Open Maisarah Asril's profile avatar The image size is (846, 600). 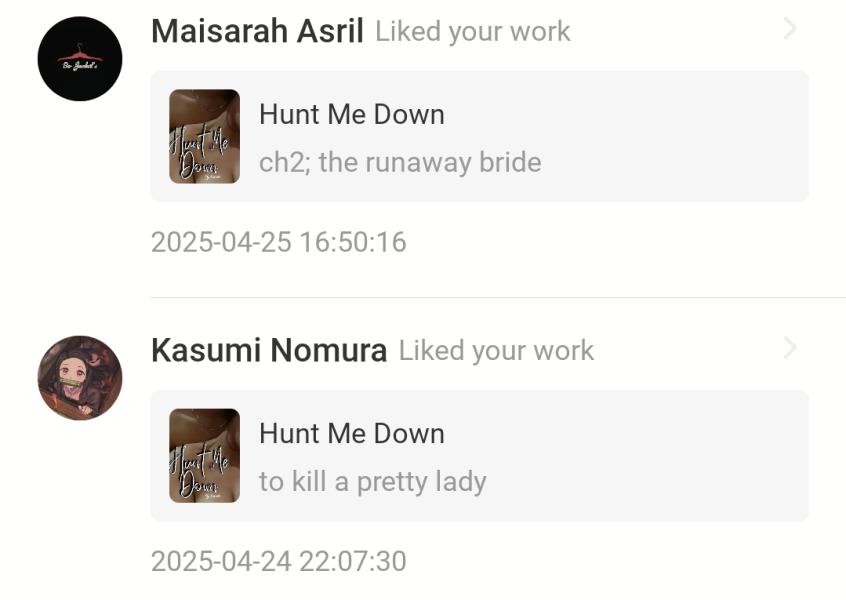[80, 58]
